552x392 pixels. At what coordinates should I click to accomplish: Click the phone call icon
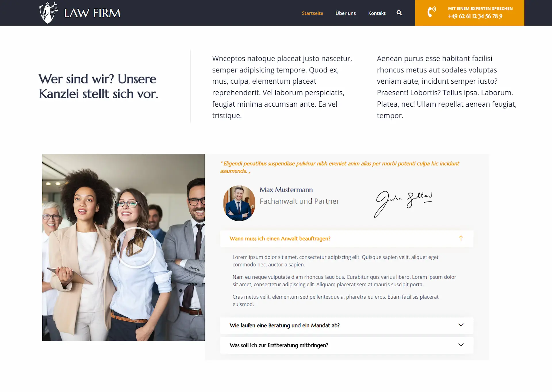tap(431, 12)
